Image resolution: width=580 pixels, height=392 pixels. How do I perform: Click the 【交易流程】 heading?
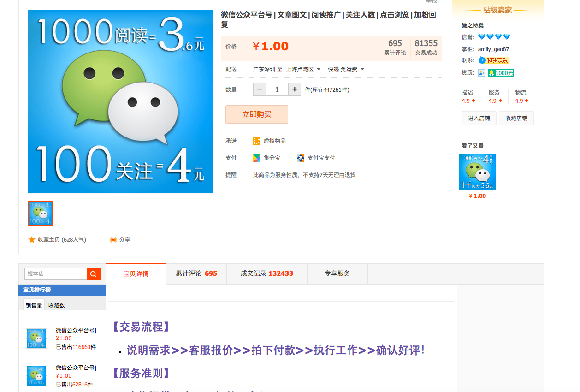pyautogui.click(x=142, y=327)
